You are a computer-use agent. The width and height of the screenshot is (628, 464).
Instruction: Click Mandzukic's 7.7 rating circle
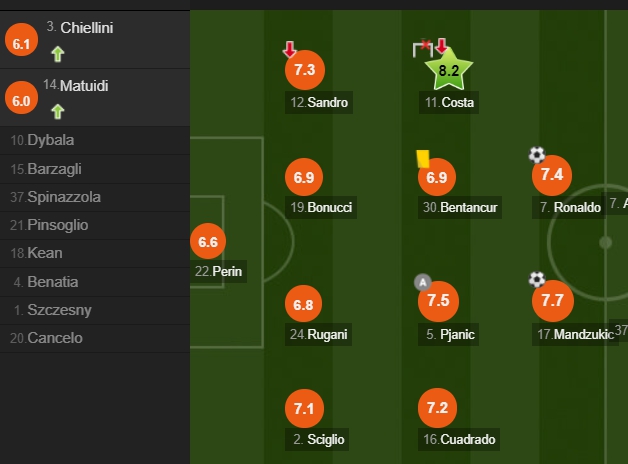[x=553, y=301]
